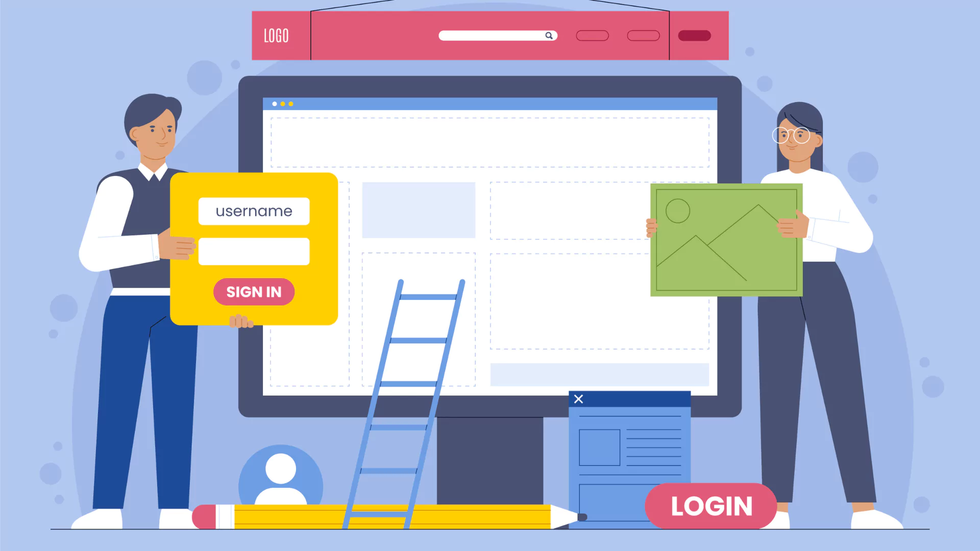Select the username input field
Viewport: 980px width, 551px height.
pos(254,211)
